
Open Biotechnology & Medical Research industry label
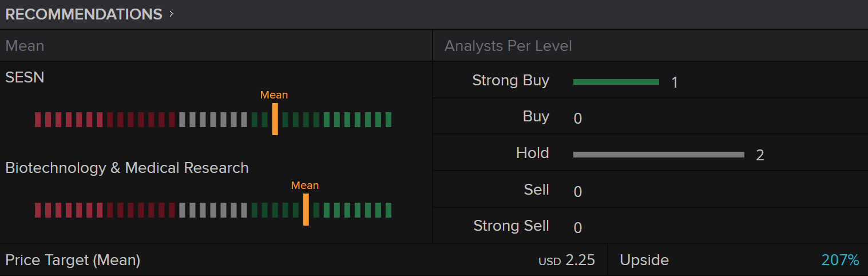pyautogui.click(x=127, y=168)
